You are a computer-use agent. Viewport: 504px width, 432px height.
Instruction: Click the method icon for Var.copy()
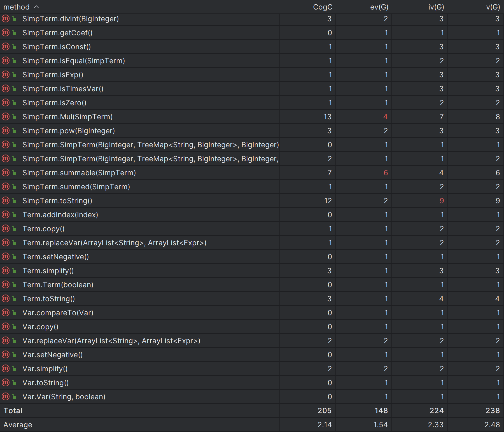point(6,327)
